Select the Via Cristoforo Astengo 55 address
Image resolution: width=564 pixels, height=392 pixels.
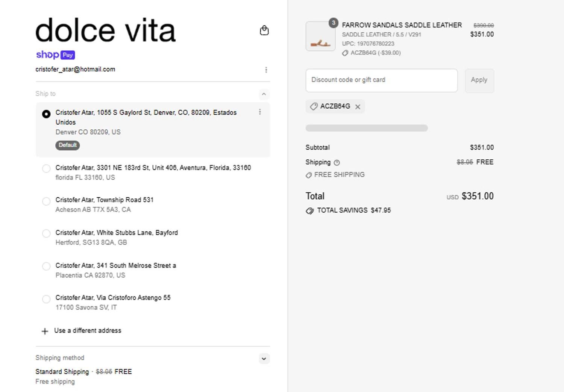46,299
